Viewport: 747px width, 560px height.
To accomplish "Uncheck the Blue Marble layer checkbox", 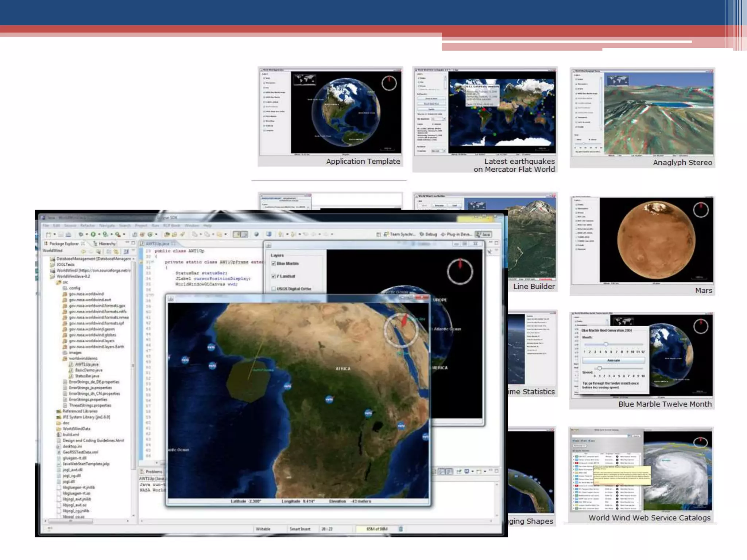I will pyautogui.click(x=274, y=264).
